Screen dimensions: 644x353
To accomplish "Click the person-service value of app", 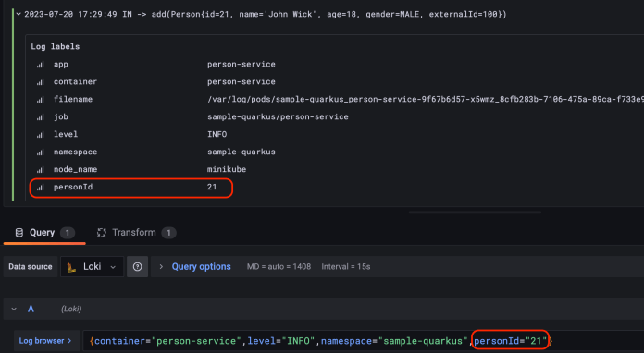I will tap(241, 65).
